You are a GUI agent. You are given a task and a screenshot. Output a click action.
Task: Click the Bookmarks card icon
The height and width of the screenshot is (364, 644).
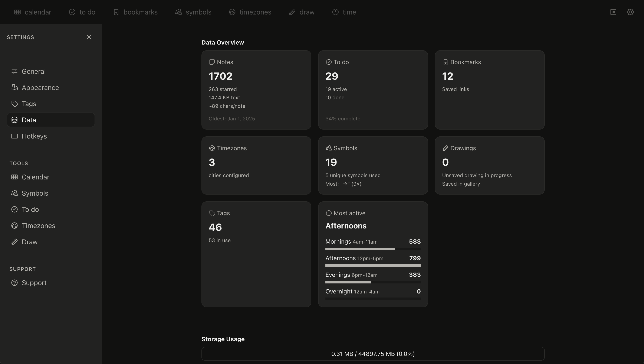coord(445,62)
